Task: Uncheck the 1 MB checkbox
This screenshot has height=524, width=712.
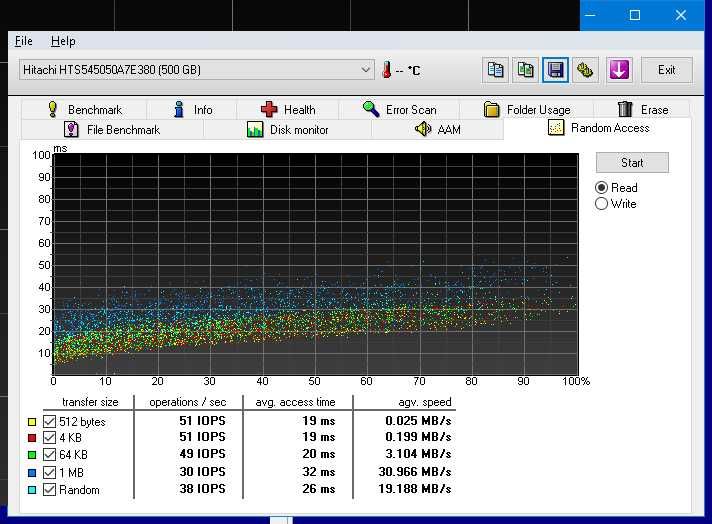Action: pos(49,472)
